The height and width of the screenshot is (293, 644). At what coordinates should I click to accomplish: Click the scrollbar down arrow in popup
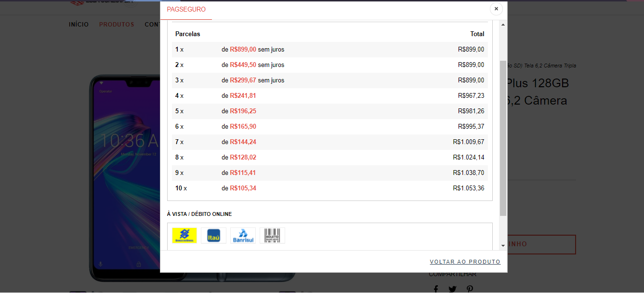coord(503,245)
